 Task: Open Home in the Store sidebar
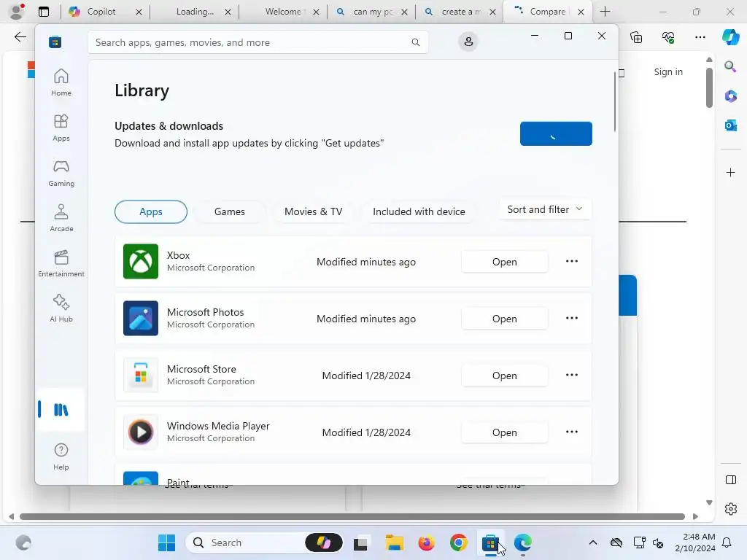pyautogui.click(x=61, y=82)
